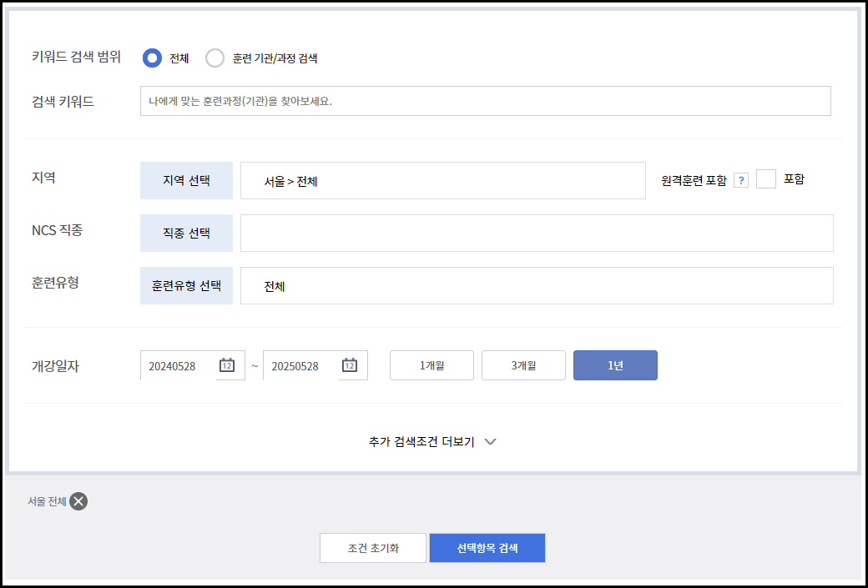Click the 원격훈련 포함 question mark help icon
Viewport: 868px width, 588px height.
pyautogui.click(x=740, y=178)
